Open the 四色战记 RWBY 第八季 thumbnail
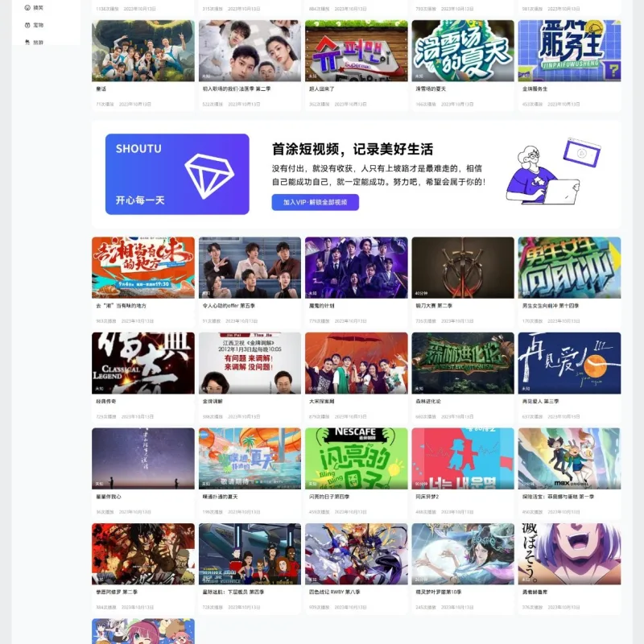644x644 pixels. click(356, 554)
